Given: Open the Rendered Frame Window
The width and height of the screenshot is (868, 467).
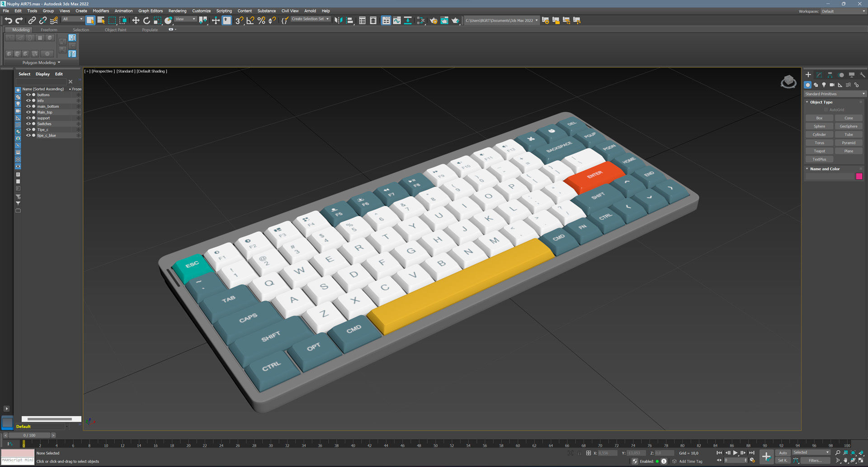Looking at the screenshot, I should pyautogui.click(x=444, y=20).
